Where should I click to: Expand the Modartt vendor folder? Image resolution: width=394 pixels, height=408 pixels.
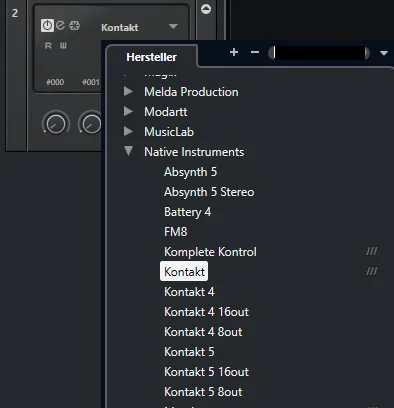click(x=128, y=111)
